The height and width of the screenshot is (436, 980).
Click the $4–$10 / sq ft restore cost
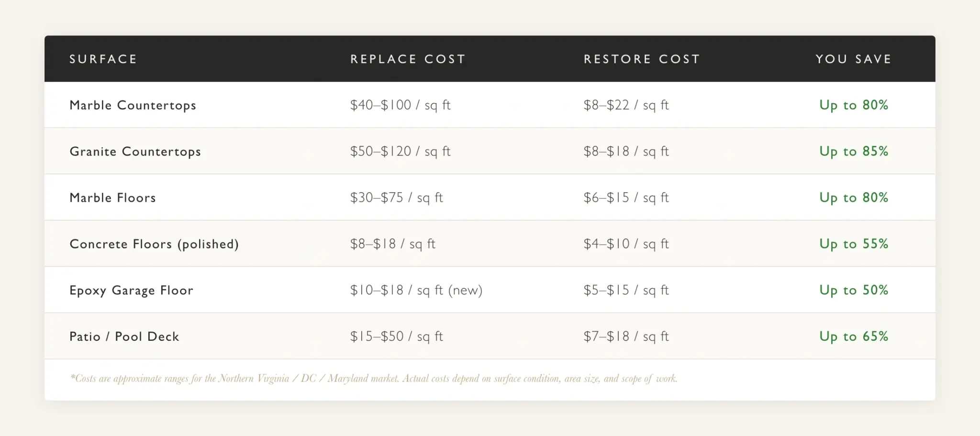626,244
